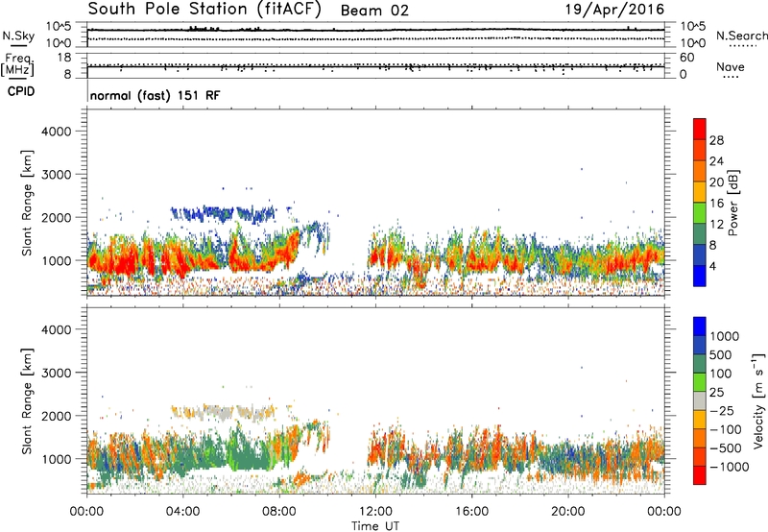Viewport: 768px width, 532px height.
Task: Click the 'Freq. [MHz]' axis label
Action: click(18, 65)
